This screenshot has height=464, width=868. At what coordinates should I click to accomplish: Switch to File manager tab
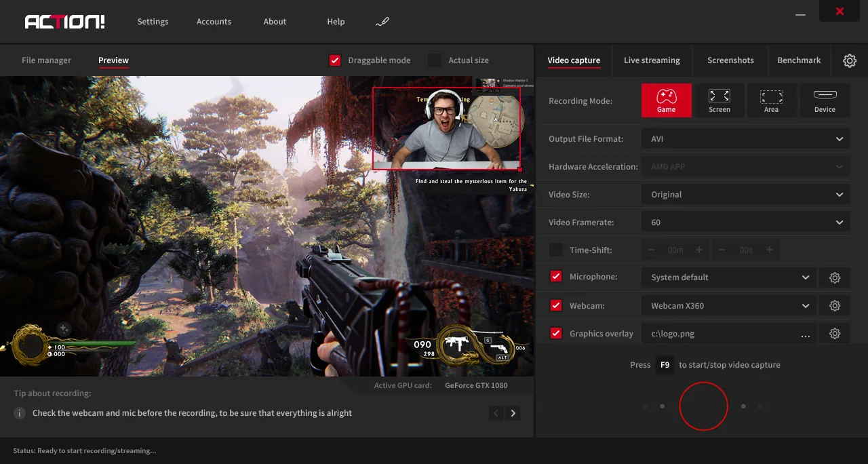click(x=46, y=60)
